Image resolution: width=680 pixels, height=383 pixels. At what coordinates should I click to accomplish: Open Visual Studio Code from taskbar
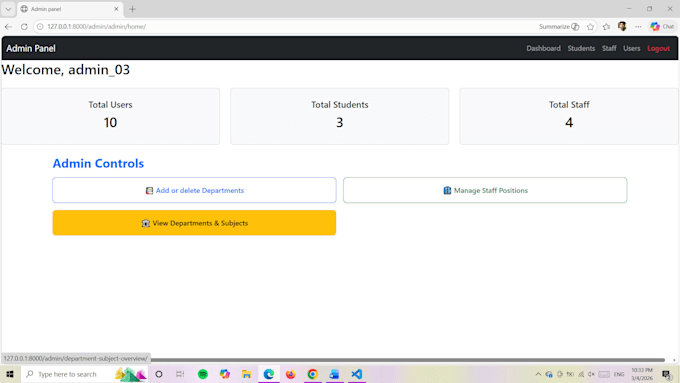(x=356, y=374)
